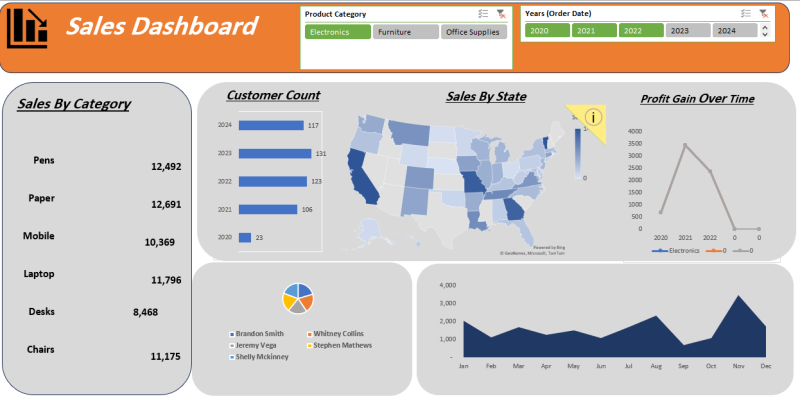Toggle multi-select in Years slicer
Image resolution: width=800 pixels, height=399 pixels.
coord(746,14)
